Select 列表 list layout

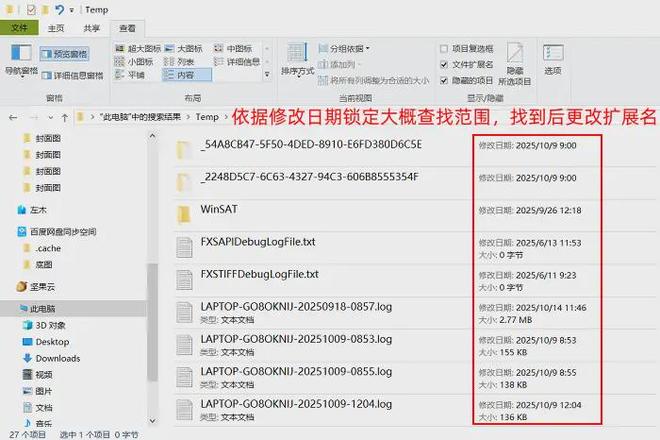[x=179, y=62]
